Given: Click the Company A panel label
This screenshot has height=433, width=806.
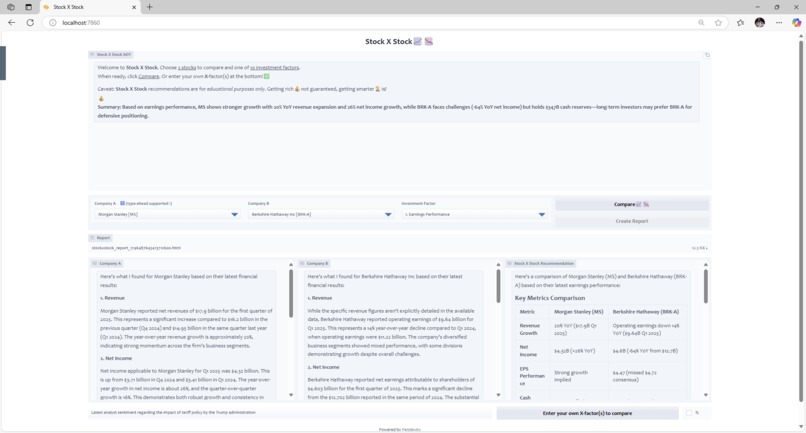Looking at the screenshot, I should pyautogui.click(x=107, y=263).
